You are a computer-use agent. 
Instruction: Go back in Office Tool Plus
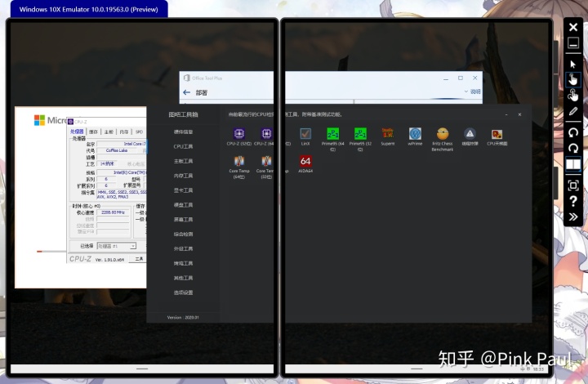(187, 92)
